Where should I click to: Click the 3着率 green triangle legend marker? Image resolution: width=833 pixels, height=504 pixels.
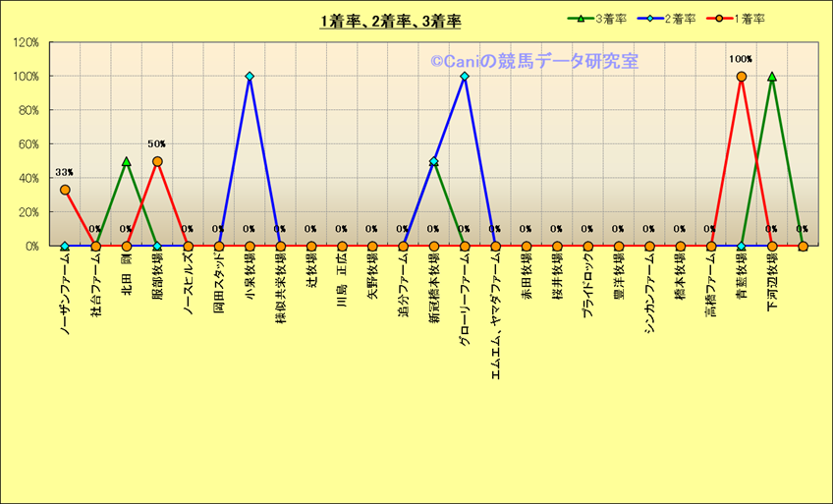[x=581, y=20]
